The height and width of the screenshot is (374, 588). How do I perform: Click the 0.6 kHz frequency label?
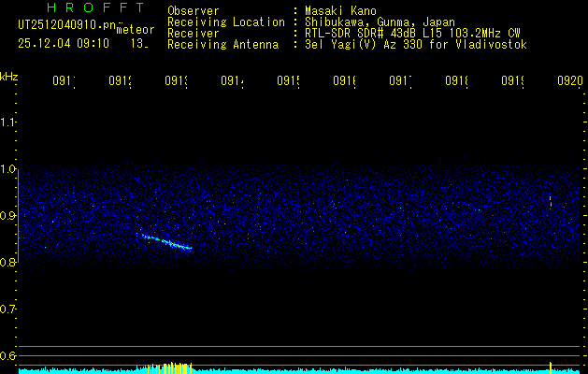pos(8,355)
